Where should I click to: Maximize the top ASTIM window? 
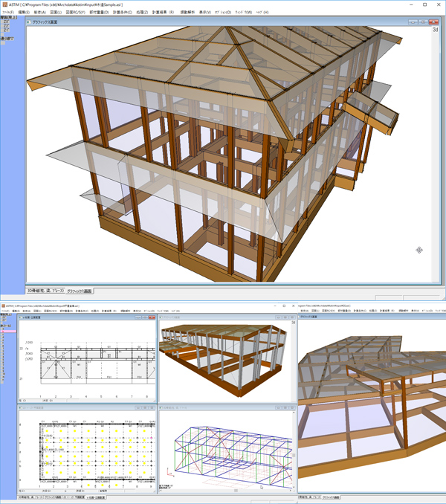pos(424,4)
